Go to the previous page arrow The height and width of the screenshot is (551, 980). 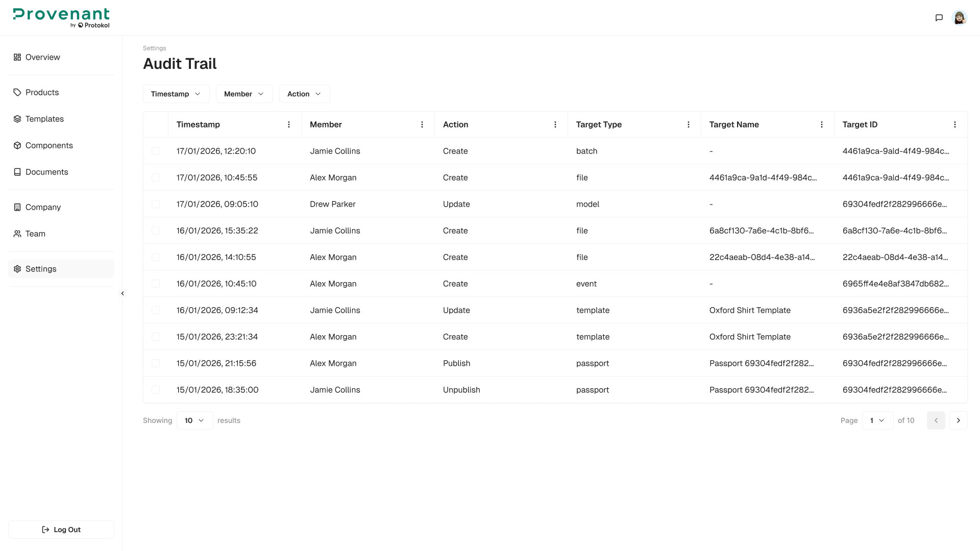[936, 420]
